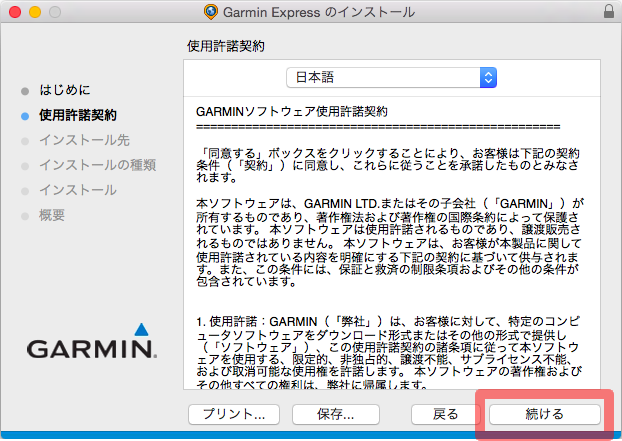Close the installer window with red button
This screenshot has width=622, height=441.
click(x=15, y=12)
